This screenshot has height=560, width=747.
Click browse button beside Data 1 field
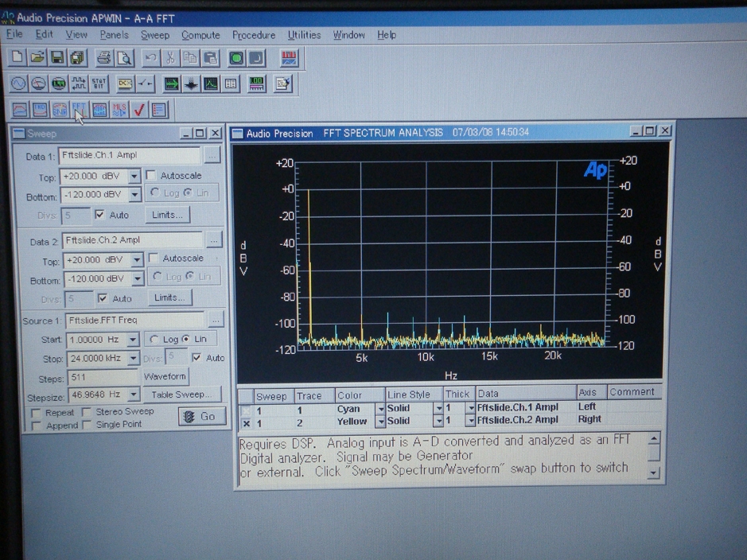pos(212,155)
